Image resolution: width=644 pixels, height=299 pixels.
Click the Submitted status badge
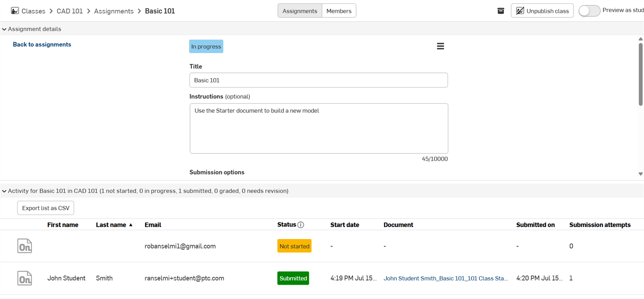(293, 278)
